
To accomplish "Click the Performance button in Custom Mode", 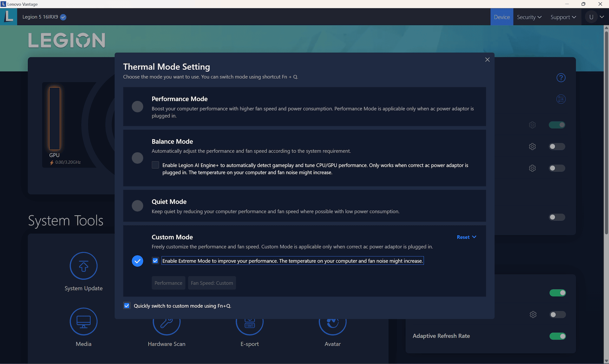I will (x=168, y=283).
